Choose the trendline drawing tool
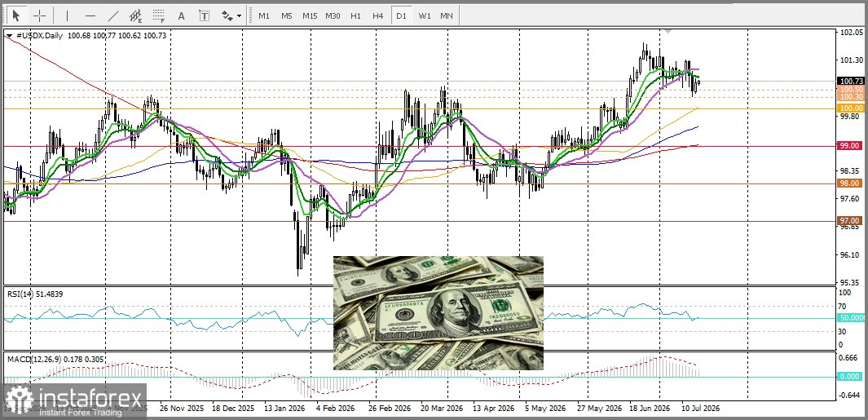The image size is (868, 420). [113, 15]
